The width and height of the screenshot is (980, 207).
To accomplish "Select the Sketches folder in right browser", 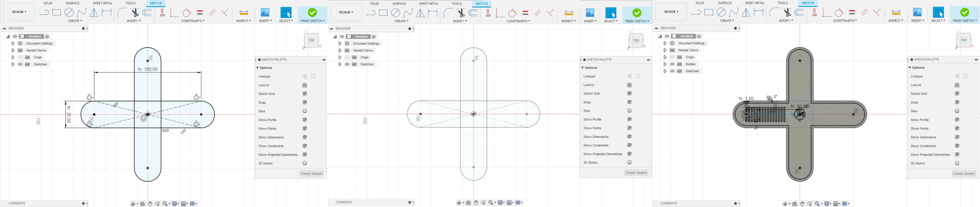I will (692, 71).
